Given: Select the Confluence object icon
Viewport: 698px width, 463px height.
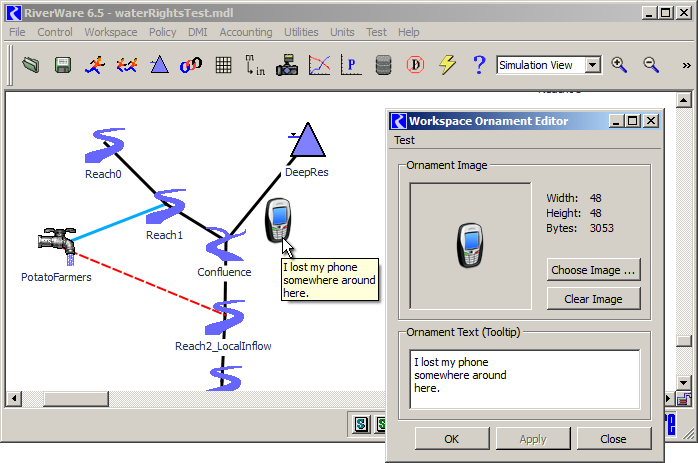Looking at the screenshot, I should click(x=225, y=244).
